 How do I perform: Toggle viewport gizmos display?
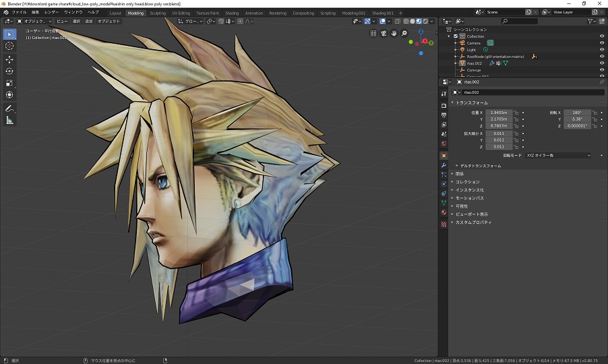coord(367,22)
